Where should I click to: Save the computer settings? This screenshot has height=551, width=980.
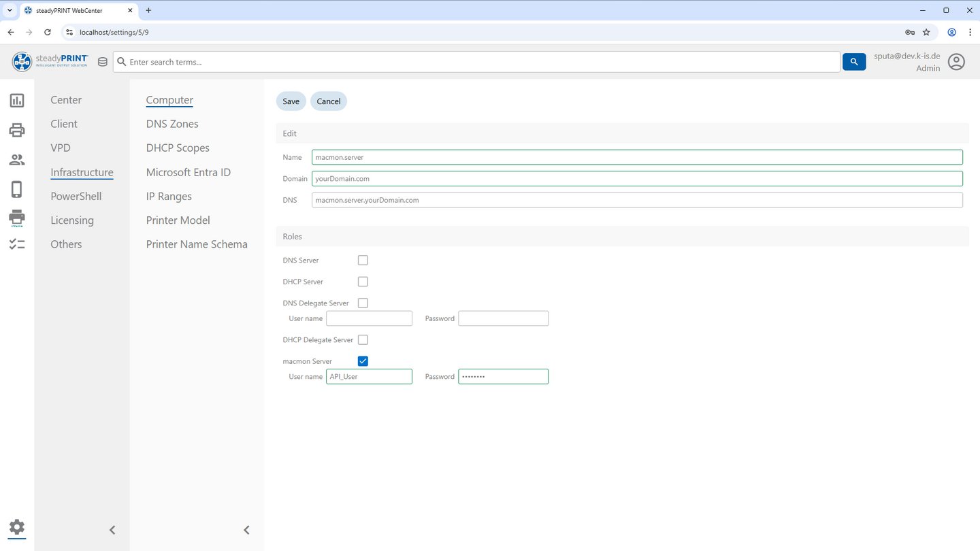pyautogui.click(x=291, y=101)
